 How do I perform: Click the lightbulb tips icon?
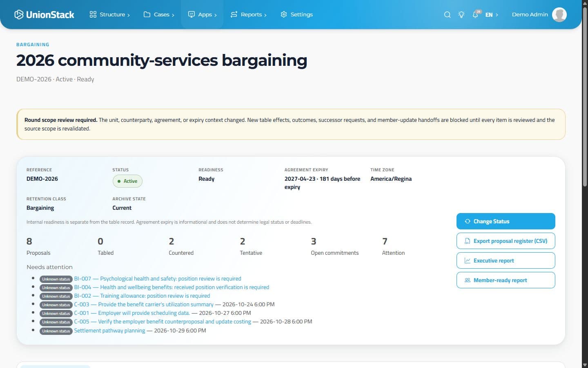(x=461, y=15)
